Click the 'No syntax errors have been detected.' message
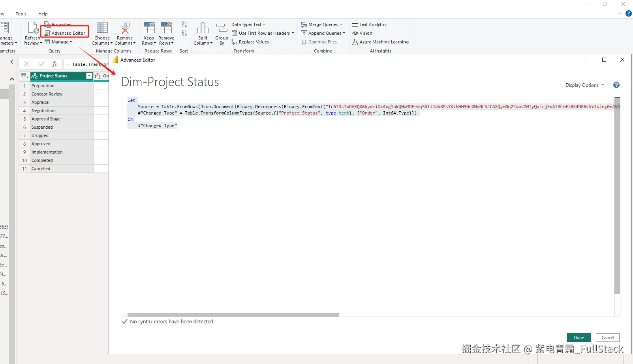 [x=172, y=322]
